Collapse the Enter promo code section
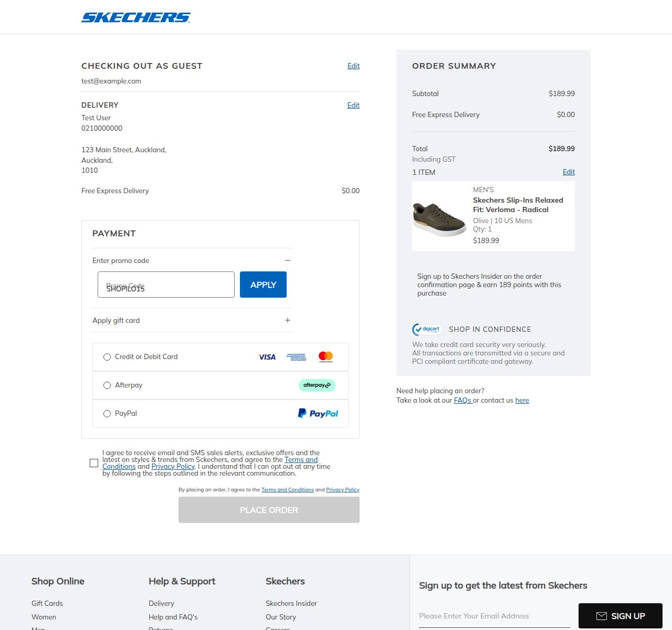The image size is (672, 630). (287, 260)
